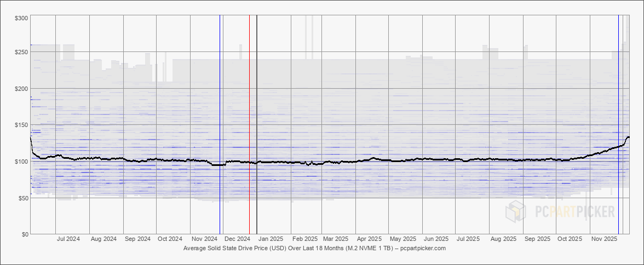644x265 pixels.
Task: Select the Aug 2025 x-axis label
Action: click(x=503, y=239)
